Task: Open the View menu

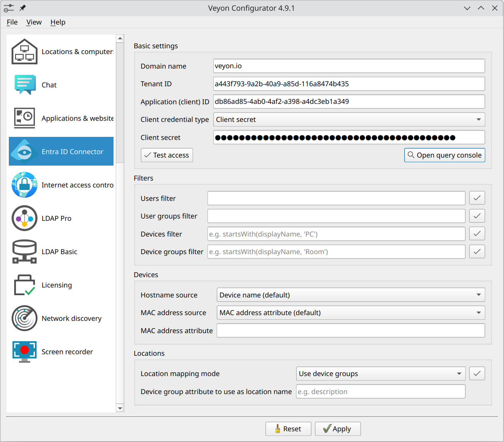Action: pos(34,22)
